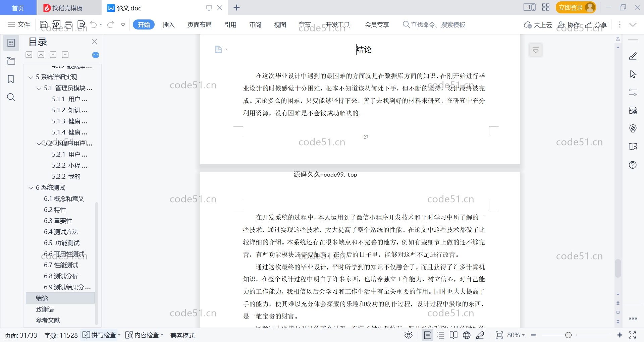The image size is (644, 342).
Task: Click the zoom out minus button
Action: (533, 335)
